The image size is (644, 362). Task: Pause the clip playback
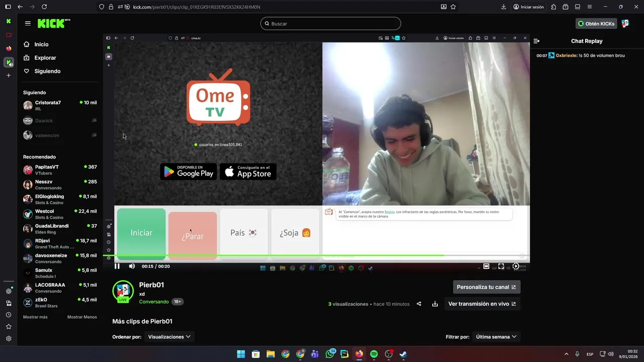coord(117,266)
